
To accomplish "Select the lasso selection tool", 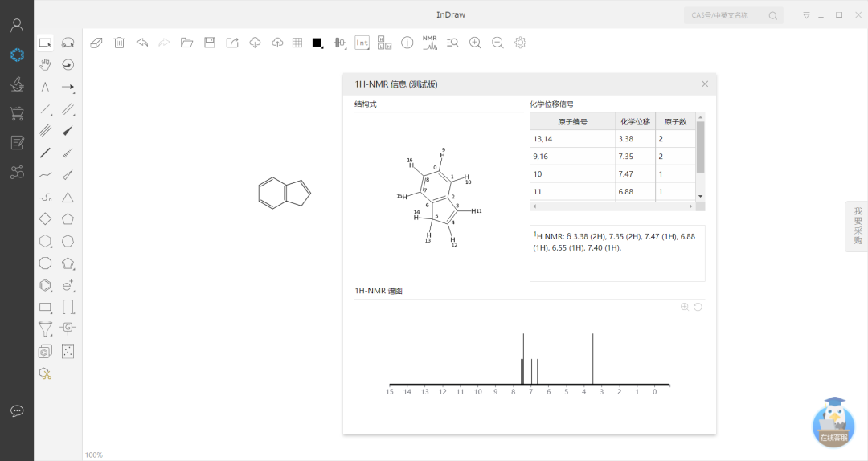I will (68, 43).
